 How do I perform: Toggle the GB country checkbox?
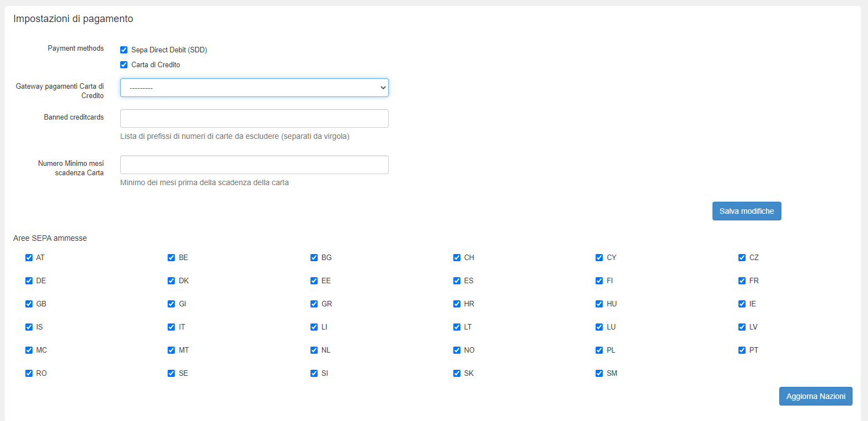point(29,304)
